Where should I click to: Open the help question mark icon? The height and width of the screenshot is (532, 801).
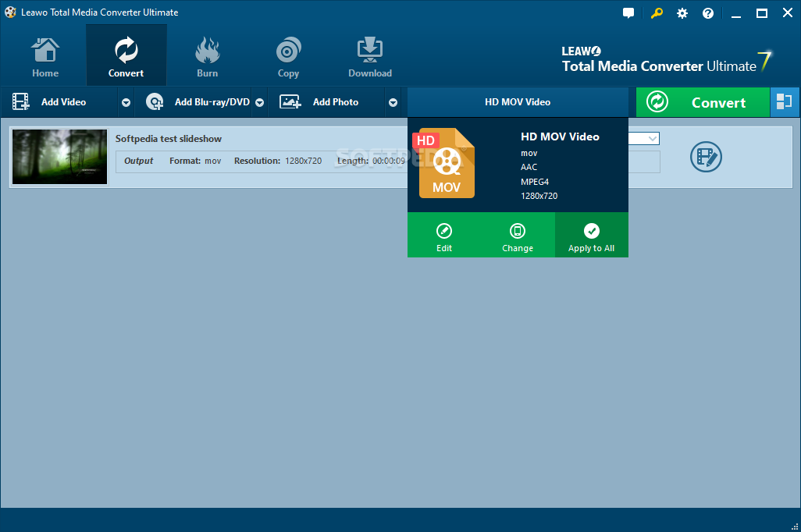[x=707, y=13]
